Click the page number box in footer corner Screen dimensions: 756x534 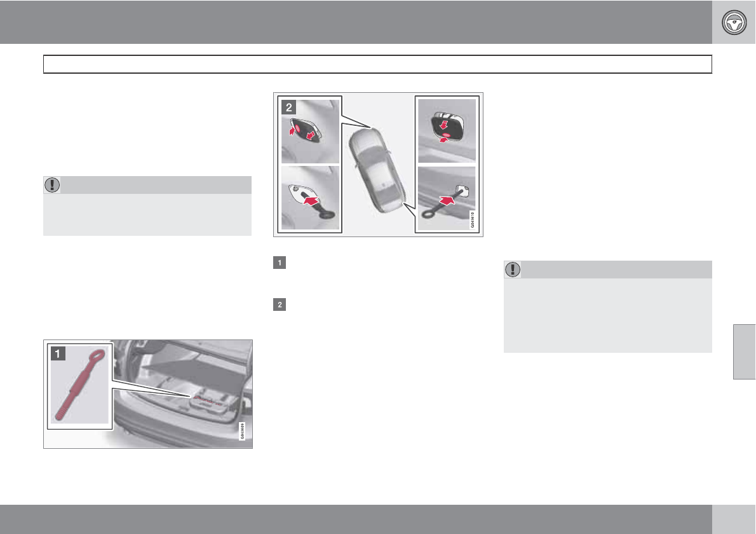click(x=734, y=519)
